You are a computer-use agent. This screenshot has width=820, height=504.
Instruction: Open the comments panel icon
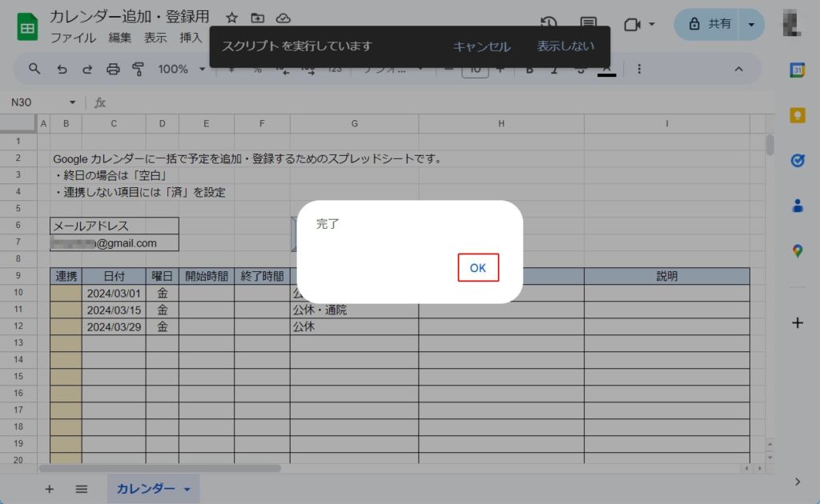[x=589, y=24]
